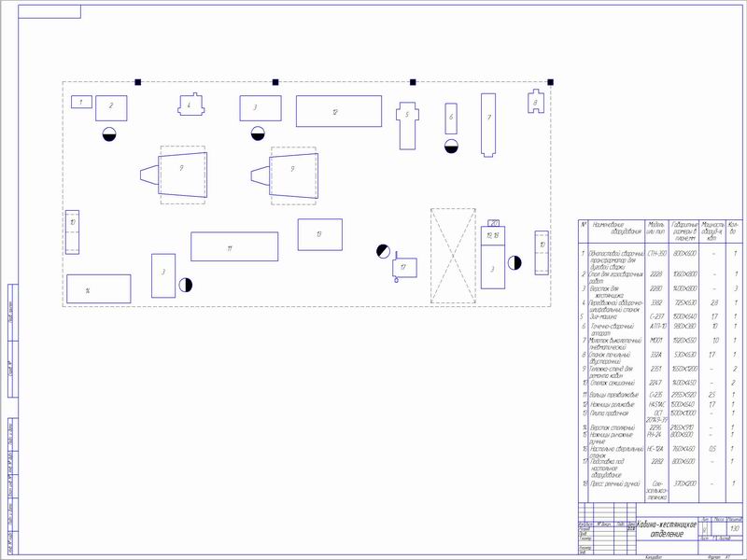Click the 'Пресс реечный ручной' row name
Viewport: 747px width, 560px height.
[615, 483]
